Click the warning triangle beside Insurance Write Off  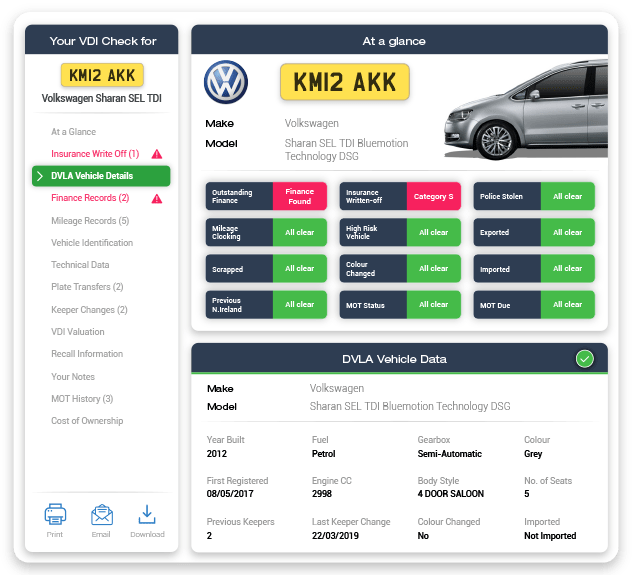click(x=157, y=154)
